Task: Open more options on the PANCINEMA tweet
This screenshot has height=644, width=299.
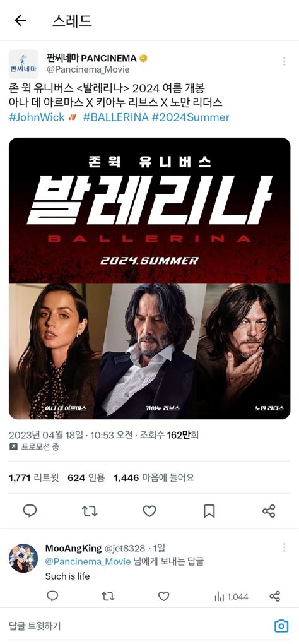Action: [x=284, y=61]
